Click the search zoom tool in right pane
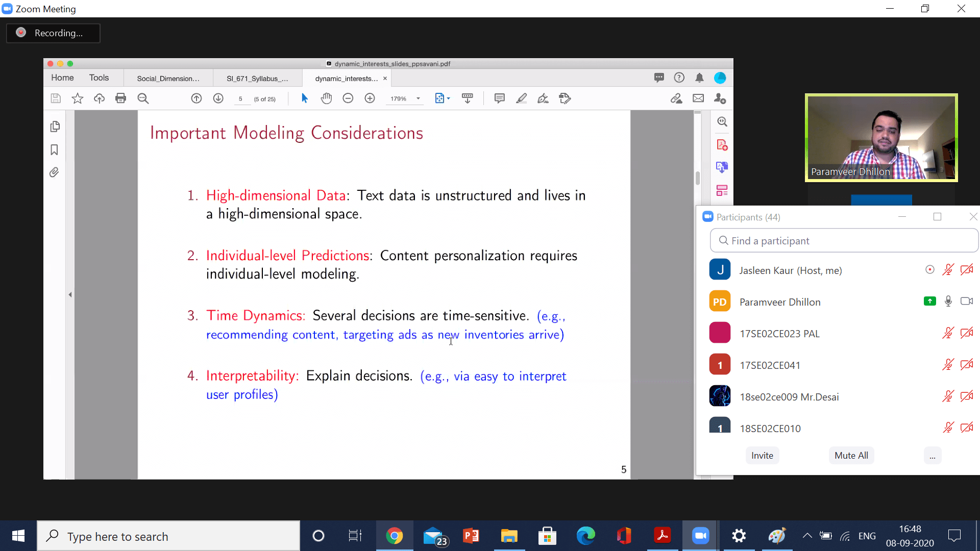The width and height of the screenshot is (980, 551). [722, 121]
